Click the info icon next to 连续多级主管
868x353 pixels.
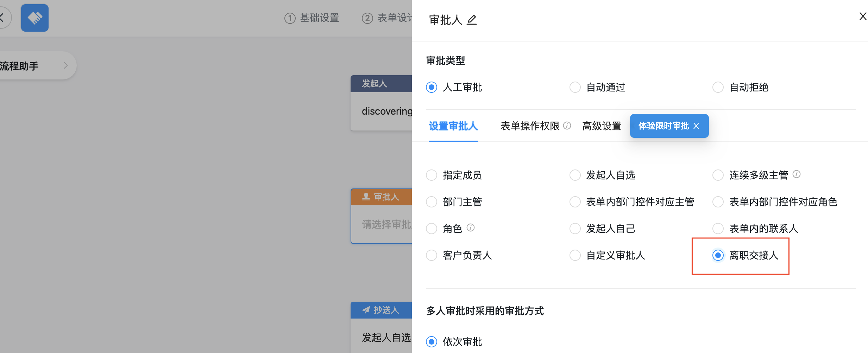[x=797, y=174]
